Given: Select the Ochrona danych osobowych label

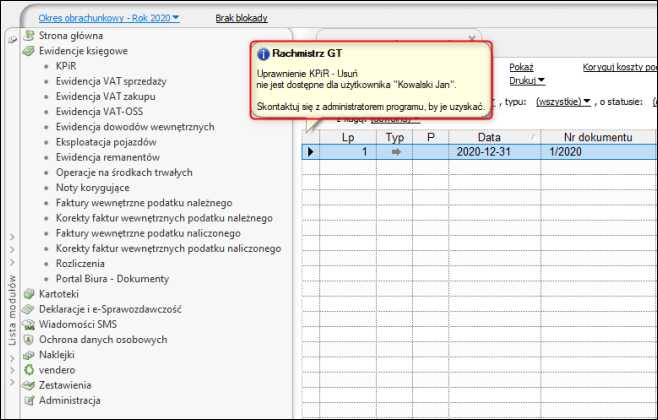Looking at the screenshot, I should click(x=103, y=339).
